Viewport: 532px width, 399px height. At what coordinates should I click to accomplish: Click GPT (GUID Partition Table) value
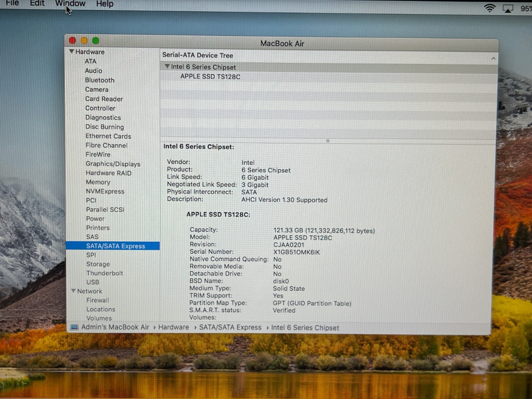click(x=312, y=303)
